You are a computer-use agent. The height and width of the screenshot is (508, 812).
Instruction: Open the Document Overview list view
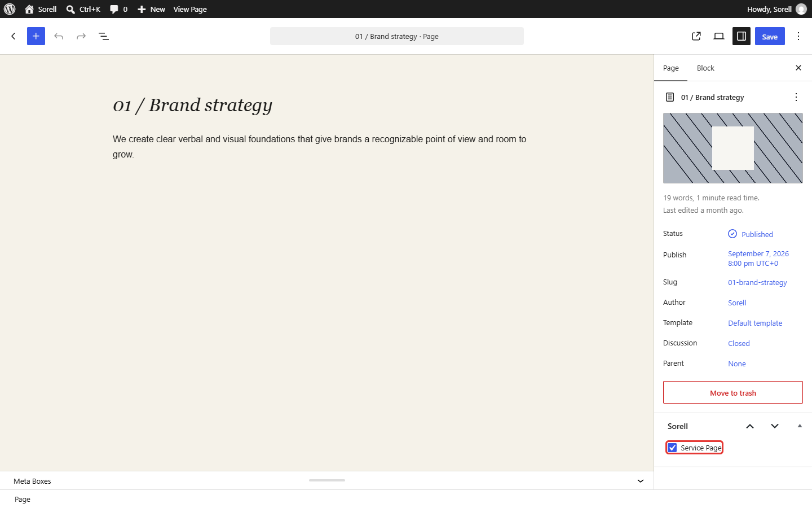[104, 36]
